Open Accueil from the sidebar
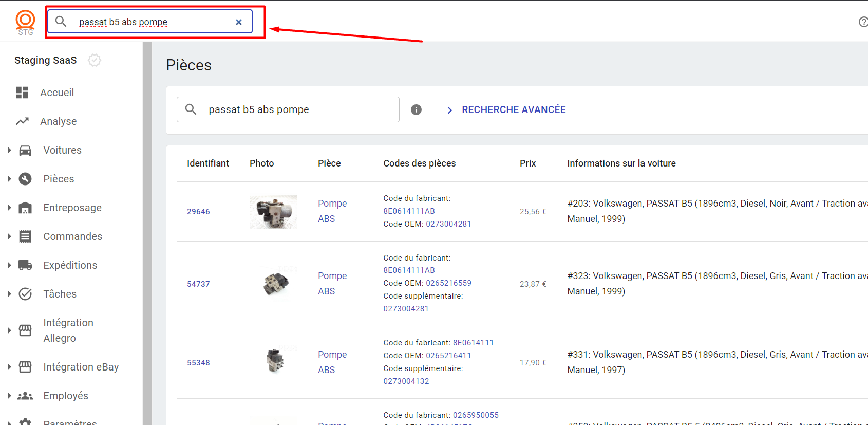The width and height of the screenshot is (868, 425). tap(57, 93)
